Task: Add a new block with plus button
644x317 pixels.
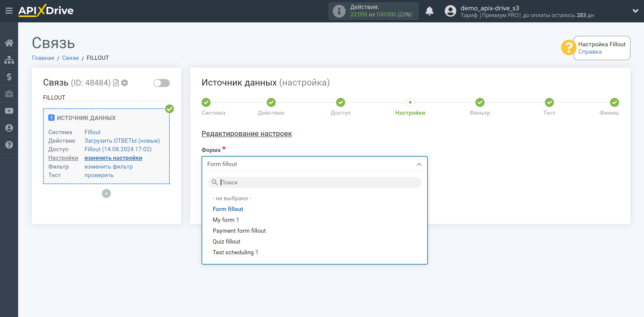Action: [106, 193]
